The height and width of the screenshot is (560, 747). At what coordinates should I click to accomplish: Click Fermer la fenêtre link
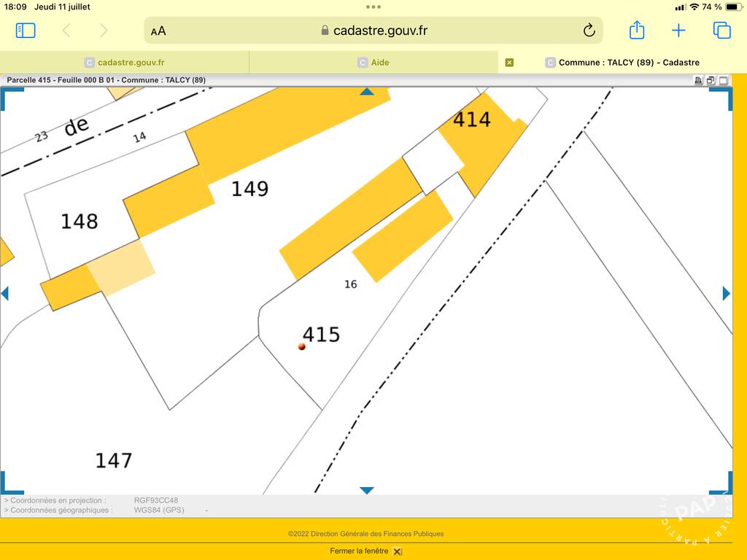click(359, 551)
